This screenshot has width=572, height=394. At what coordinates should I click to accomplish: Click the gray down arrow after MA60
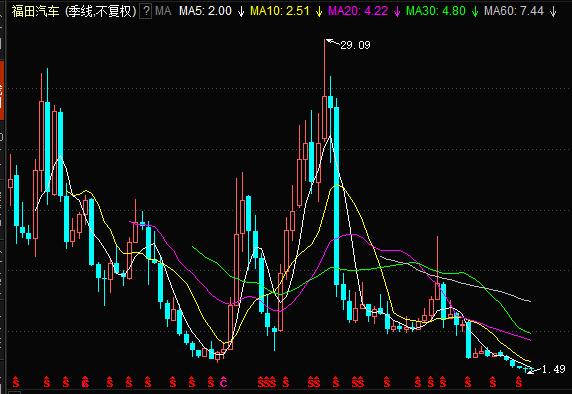(553, 12)
